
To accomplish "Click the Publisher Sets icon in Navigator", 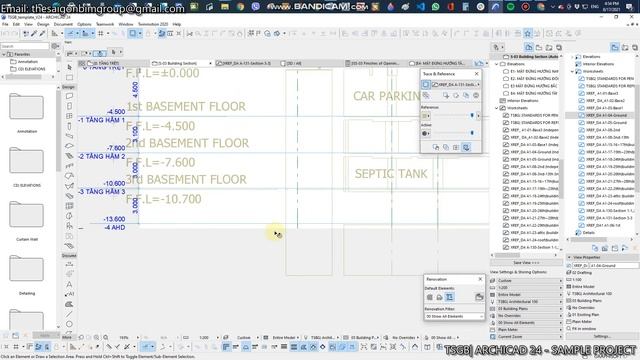I will [559, 47].
